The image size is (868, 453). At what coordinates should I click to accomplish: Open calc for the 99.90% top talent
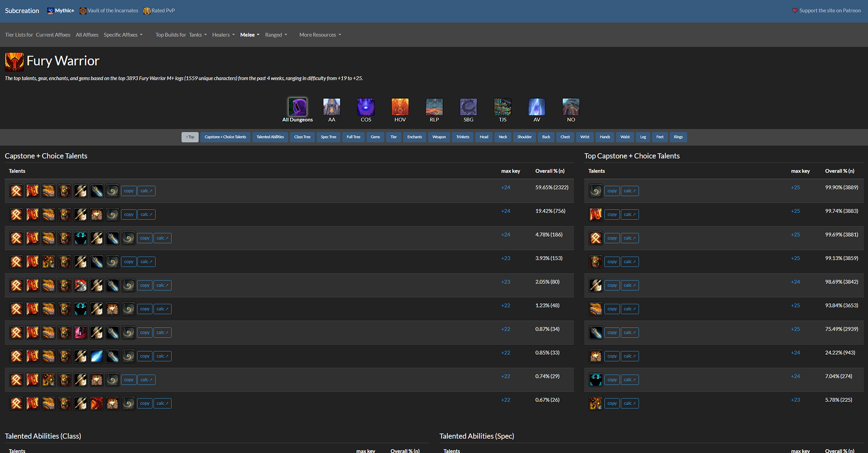click(x=630, y=191)
